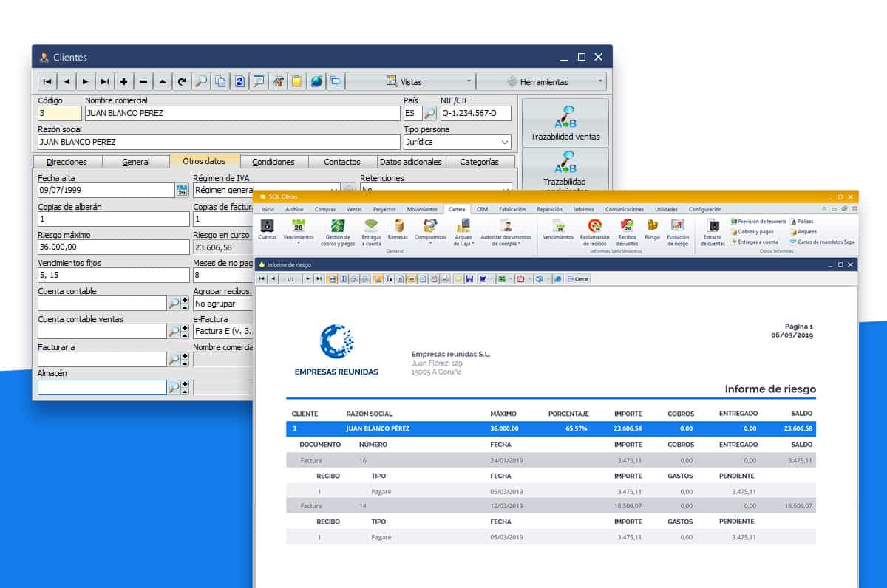Image resolution: width=887 pixels, height=588 pixels.
Task: Select the Informes ribbon tab
Action: pos(583,210)
